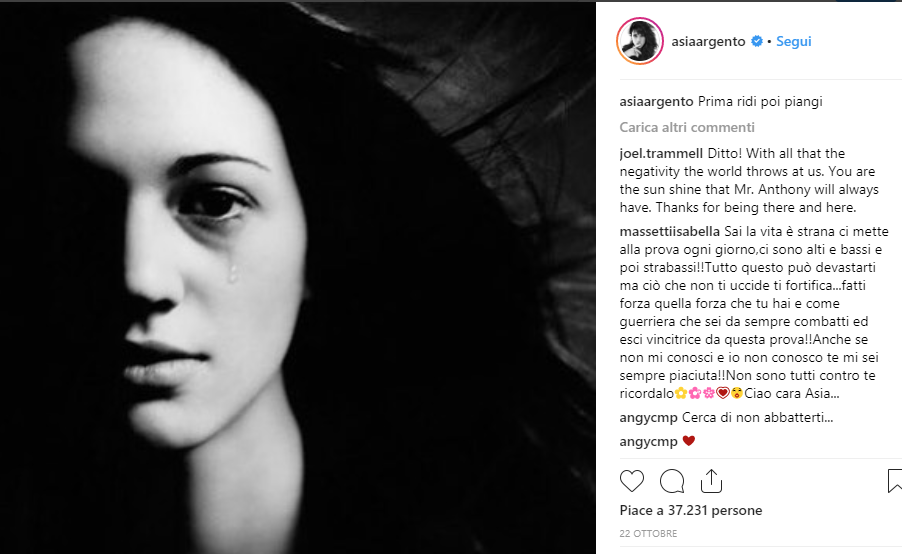Open the comment speech bubble icon

click(x=671, y=481)
